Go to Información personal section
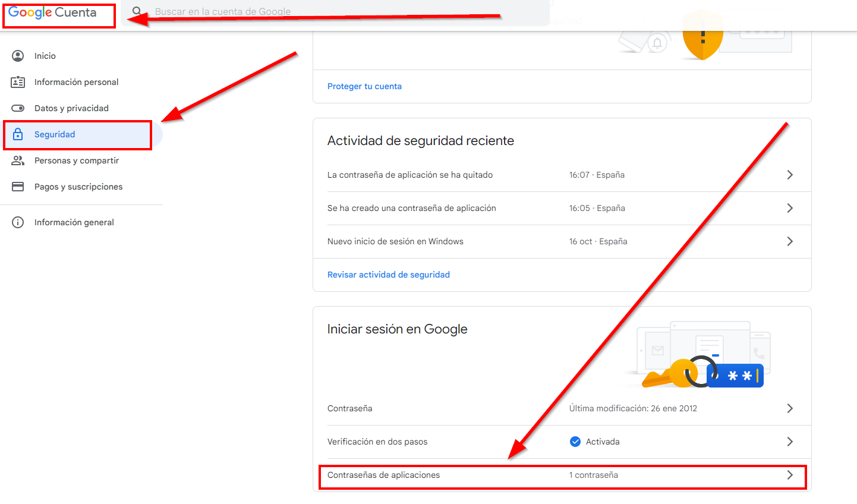The image size is (857, 504). coord(81,82)
